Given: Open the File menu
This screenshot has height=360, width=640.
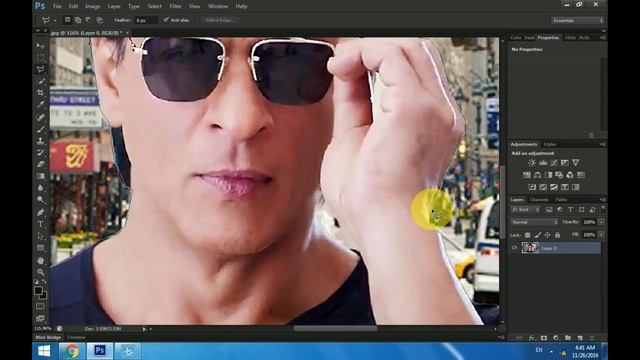Looking at the screenshot, I should (57, 7).
